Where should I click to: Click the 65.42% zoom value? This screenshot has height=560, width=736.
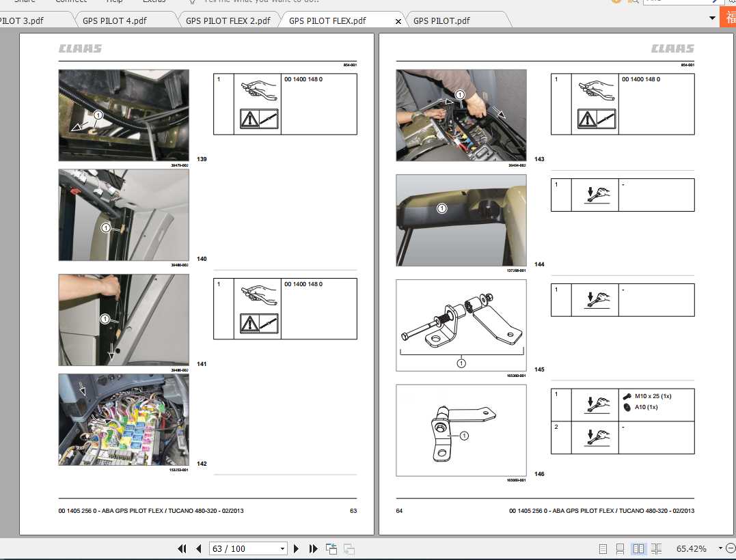(691, 548)
